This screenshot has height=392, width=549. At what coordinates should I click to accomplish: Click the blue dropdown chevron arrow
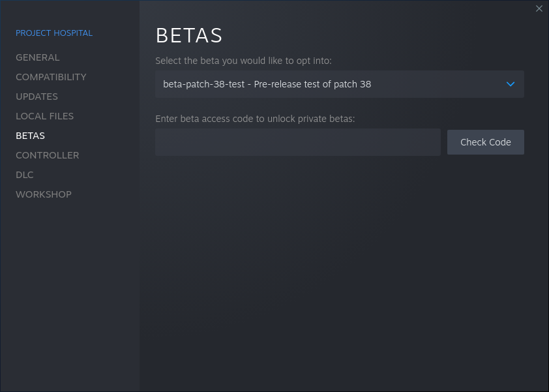coord(511,84)
